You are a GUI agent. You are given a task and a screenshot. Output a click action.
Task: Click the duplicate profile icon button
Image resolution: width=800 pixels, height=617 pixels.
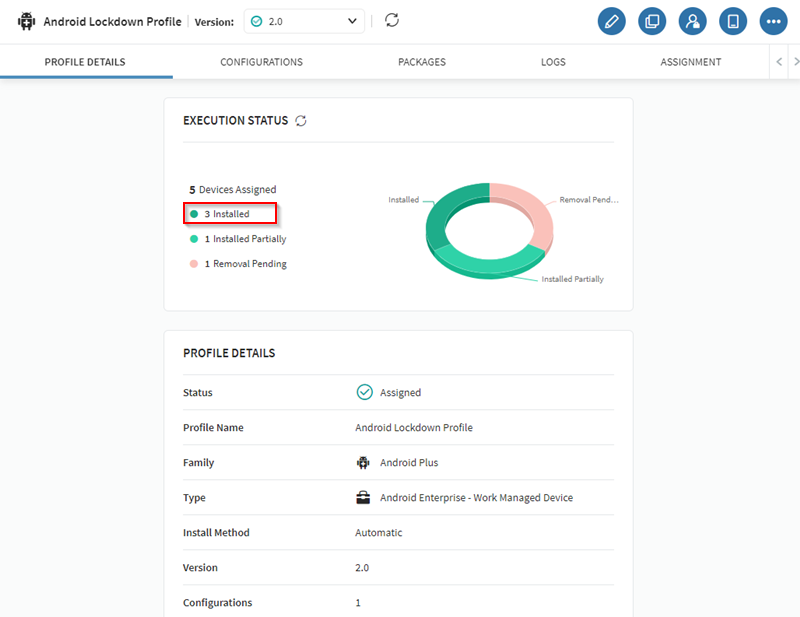[x=652, y=21]
